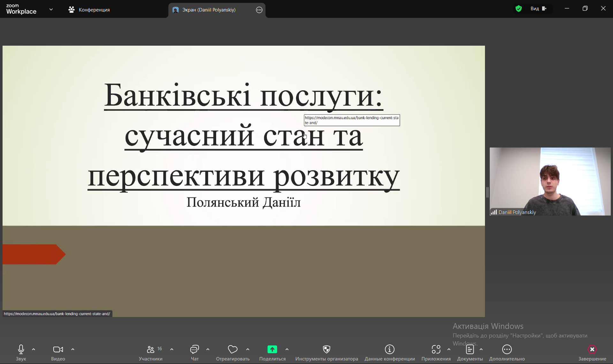Mute the microphone via Звук icon
613x364 pixels.
coord(21,349)
